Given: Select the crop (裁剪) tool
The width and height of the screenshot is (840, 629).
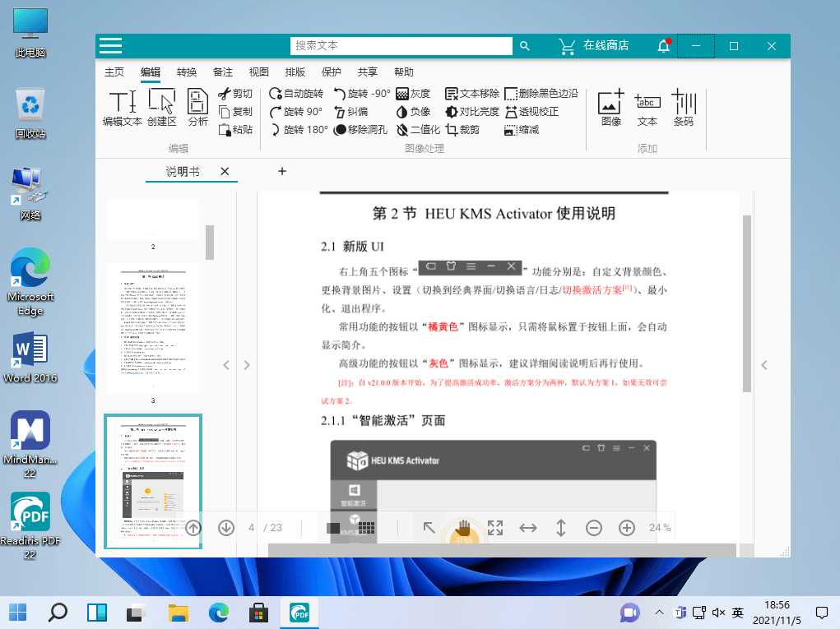Looking at the screenshot, I should [x=462, y=130].
